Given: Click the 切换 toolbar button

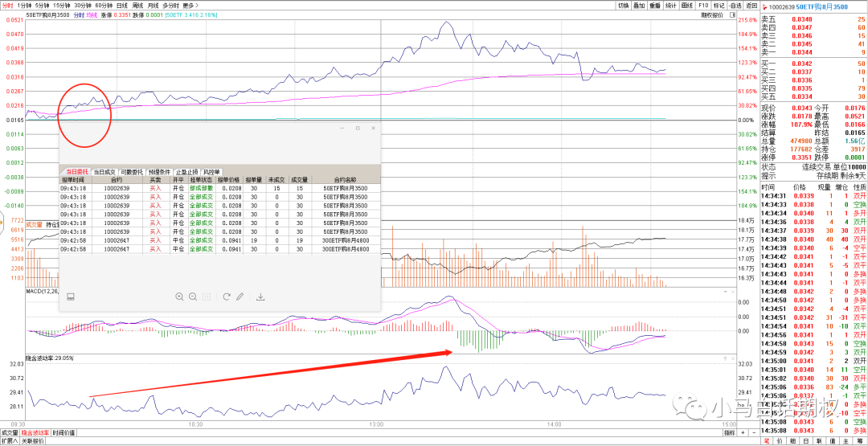Looking at the screenshot, I should point(624,5).
